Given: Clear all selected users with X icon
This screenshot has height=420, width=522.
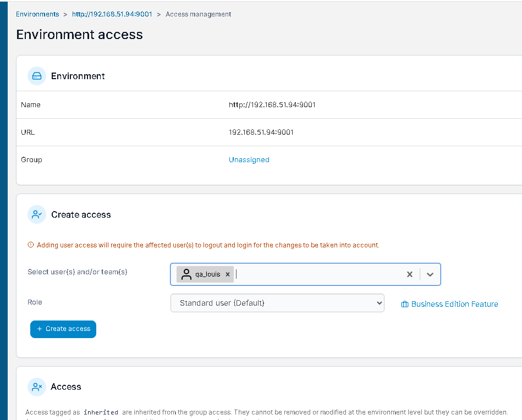Looking at the screenshot, I should 410,274.
